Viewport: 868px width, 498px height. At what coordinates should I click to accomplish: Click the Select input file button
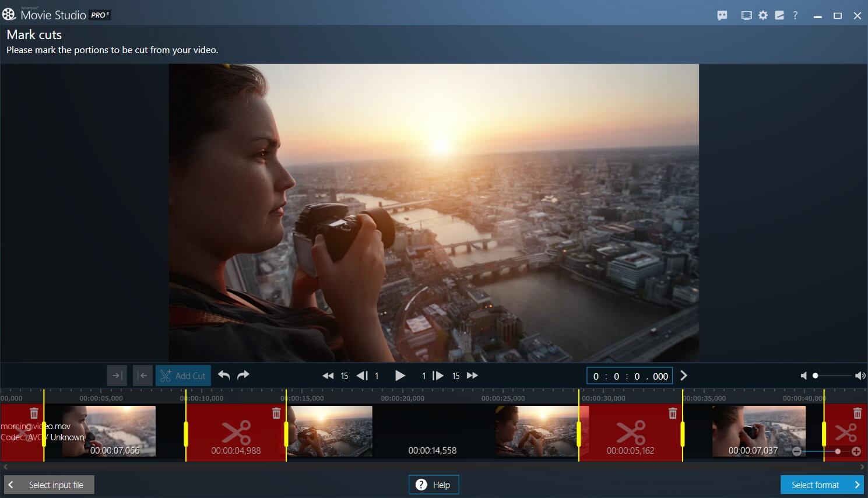pyautogui.click(x=49, y=485)
